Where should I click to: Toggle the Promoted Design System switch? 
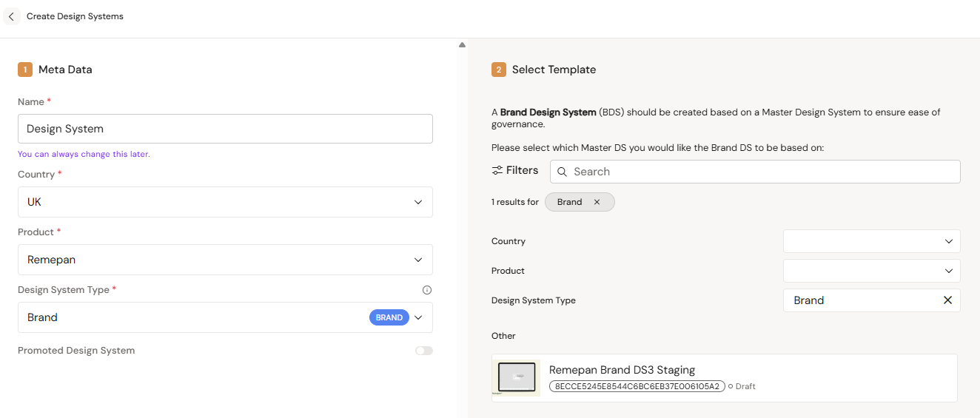pos(424,351)
